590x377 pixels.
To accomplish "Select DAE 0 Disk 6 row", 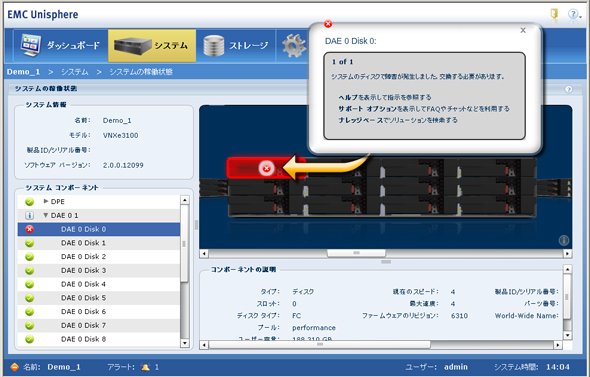I will click(99, 312).
